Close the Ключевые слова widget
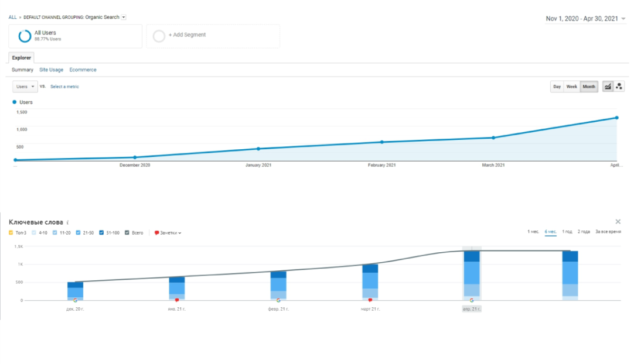 click(x=618, y=222)
